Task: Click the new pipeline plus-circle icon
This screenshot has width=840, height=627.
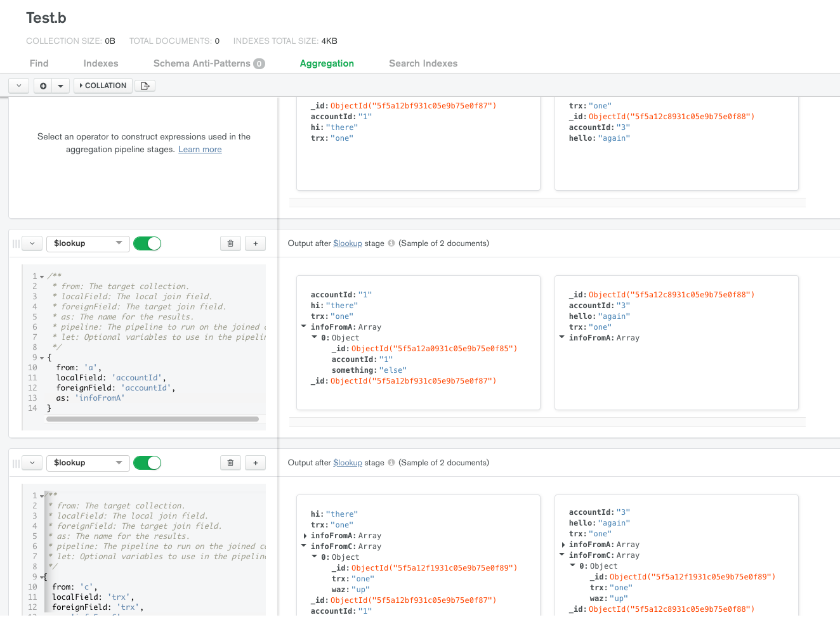Action: [43, 86]
